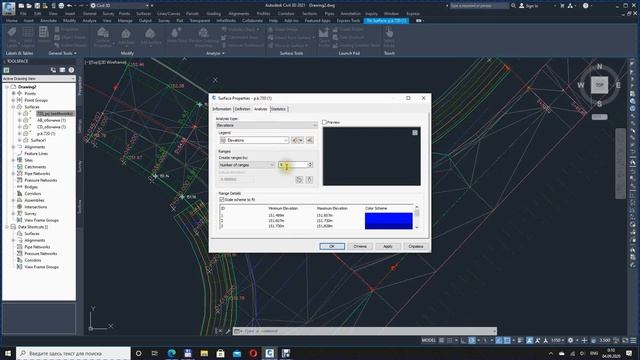
Task: Click the Справка help button
Action: tap(416, 247)
